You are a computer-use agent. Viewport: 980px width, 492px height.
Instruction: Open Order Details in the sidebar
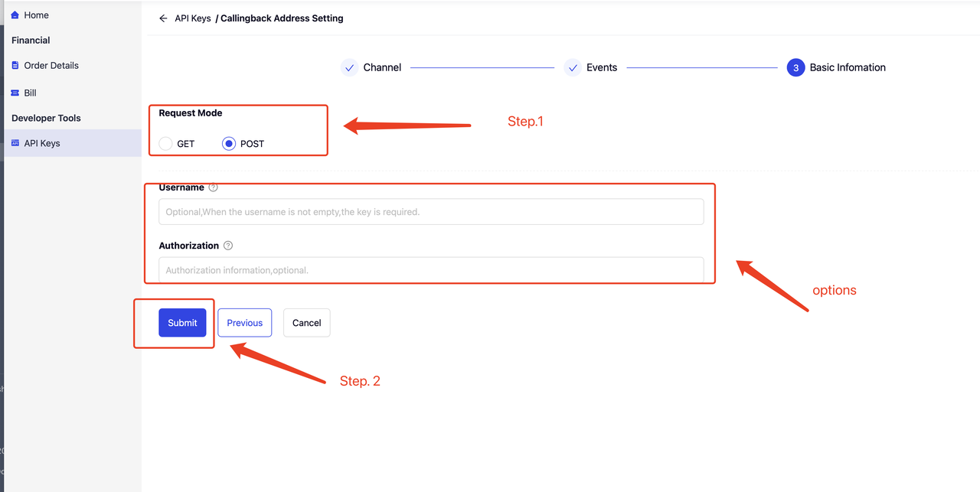51,66
